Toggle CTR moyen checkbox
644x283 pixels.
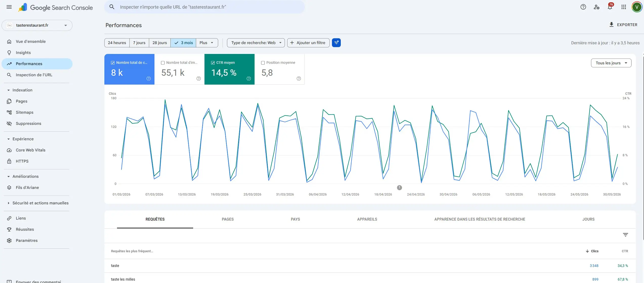click(x=213, y=63)
